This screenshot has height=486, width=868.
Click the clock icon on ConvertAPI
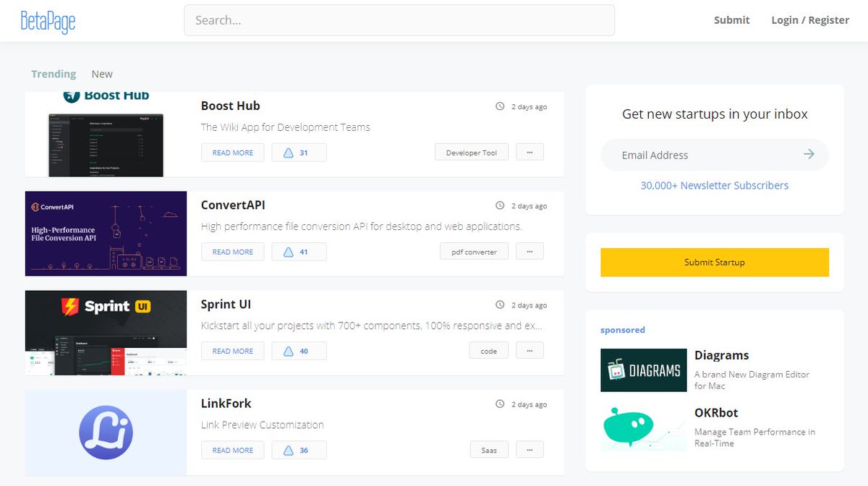click(500, 205)
